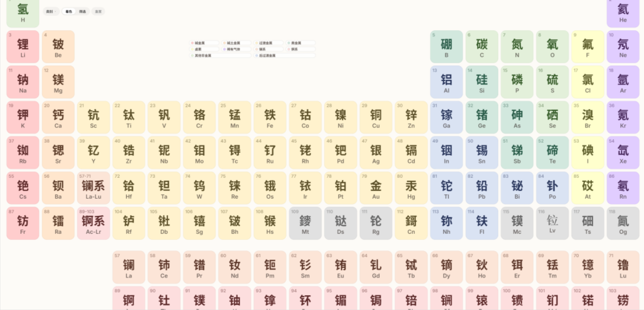Select the 后过渡金属 legend item

[x=285, y=56]
